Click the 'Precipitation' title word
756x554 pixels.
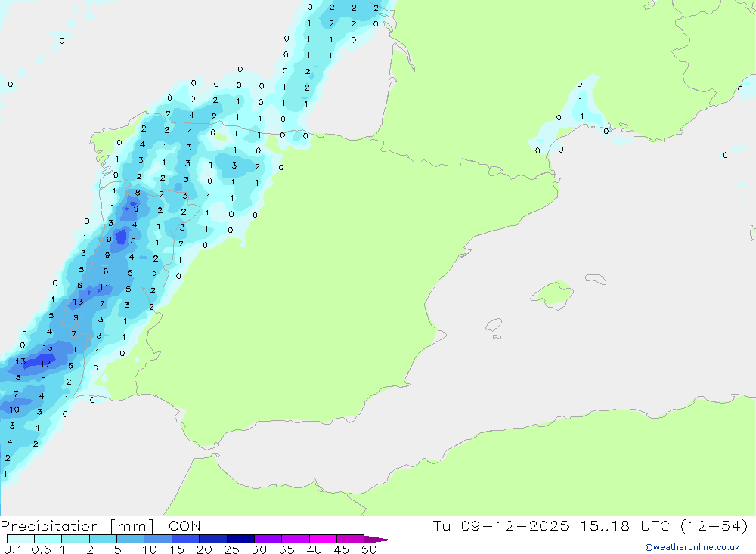[50, 526]
